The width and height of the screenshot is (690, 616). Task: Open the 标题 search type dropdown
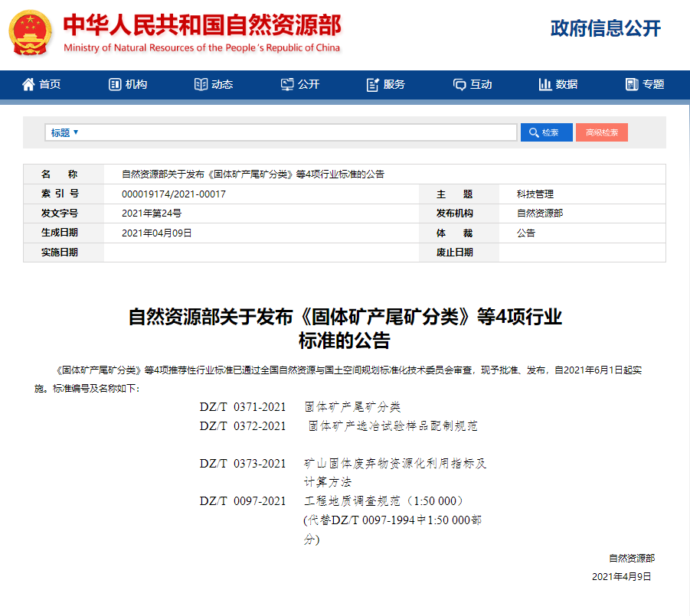[x=65, y=132]
